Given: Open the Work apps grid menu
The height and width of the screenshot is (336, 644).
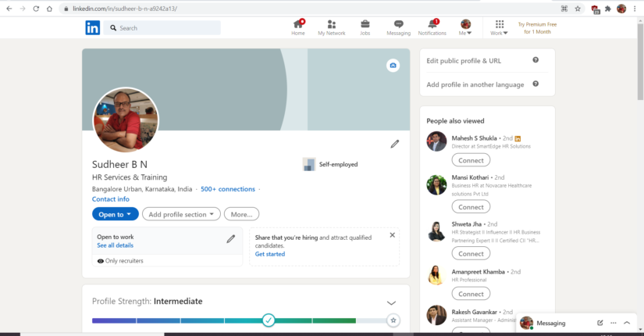Looking at the screenshot, I should (499, 27).
